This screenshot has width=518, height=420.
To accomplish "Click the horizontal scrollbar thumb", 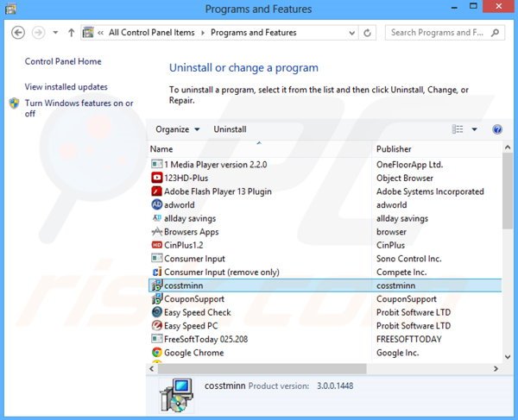I will pos(262,368).
